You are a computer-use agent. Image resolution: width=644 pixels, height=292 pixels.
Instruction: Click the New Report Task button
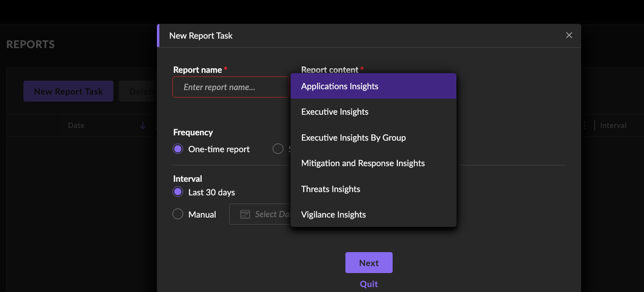68,91
